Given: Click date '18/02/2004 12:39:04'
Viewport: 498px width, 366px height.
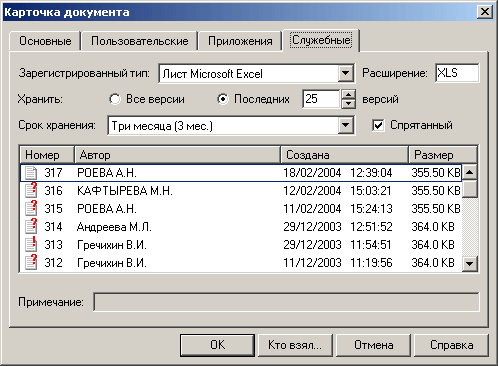Looking at the screenshot, I should (338, 173).
